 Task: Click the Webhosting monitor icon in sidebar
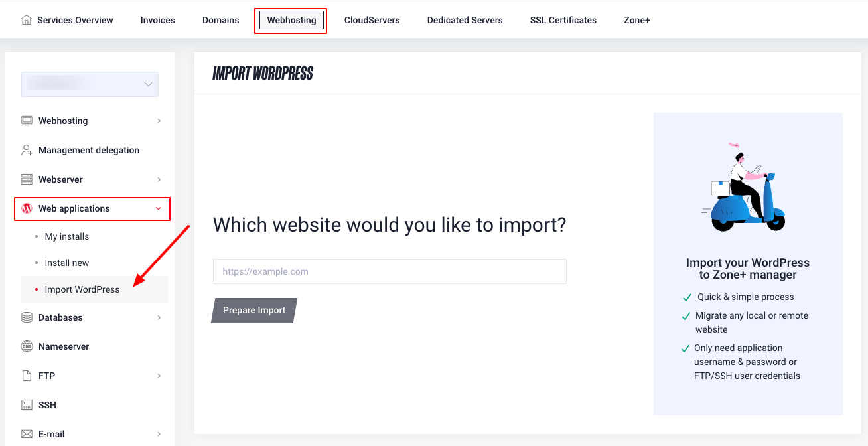[27, 121]
